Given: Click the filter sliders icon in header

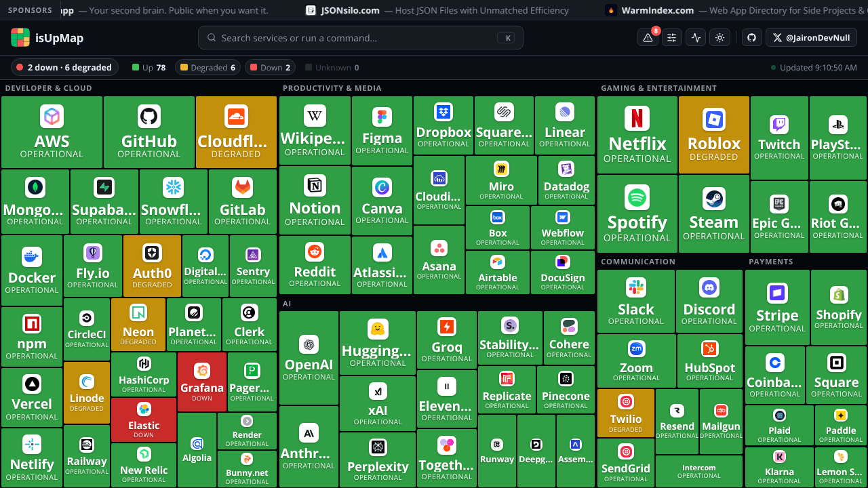Looking at the screenshot, I should coord(672,38).
